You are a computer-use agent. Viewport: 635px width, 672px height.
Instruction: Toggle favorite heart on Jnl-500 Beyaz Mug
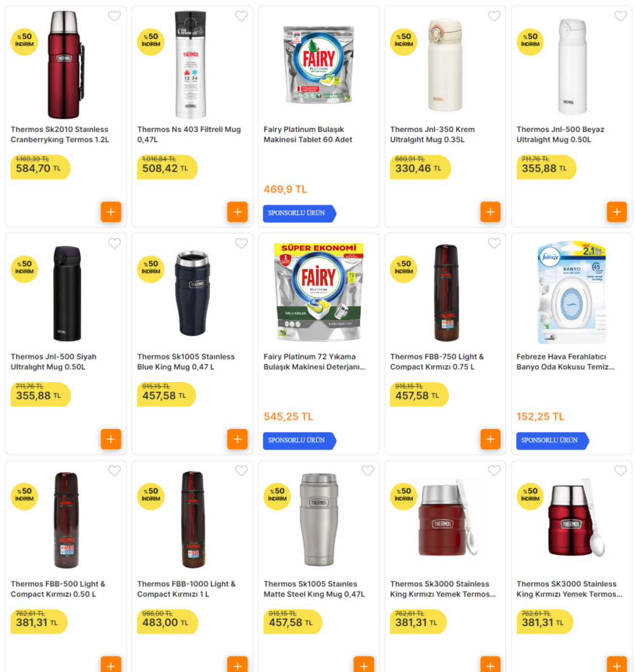click(x=621, y=16)
